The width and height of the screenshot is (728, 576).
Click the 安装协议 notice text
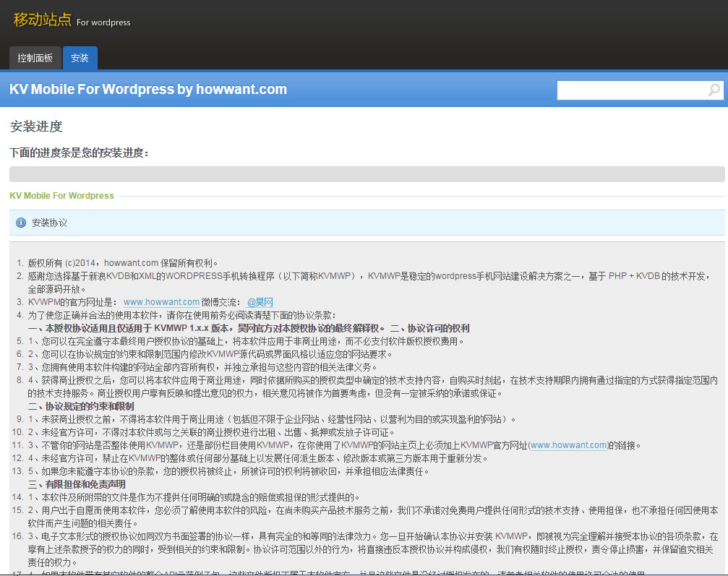pyautogui.click(x=49, y=223)
